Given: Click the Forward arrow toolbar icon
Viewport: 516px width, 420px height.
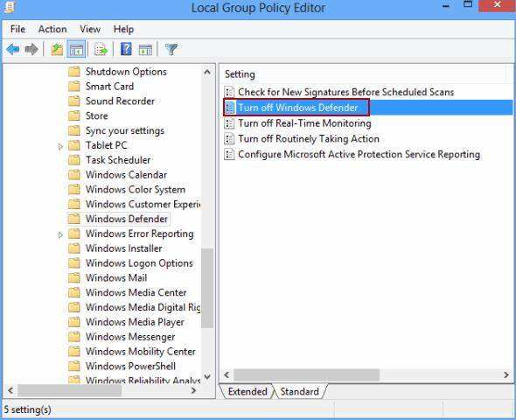Looking at the screenshot, I should click(x=31, y=50).
